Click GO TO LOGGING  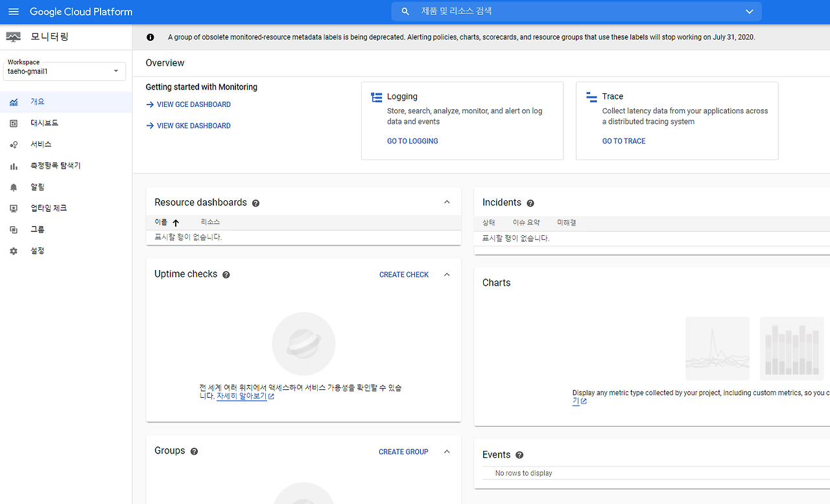[x=412, y=141]
